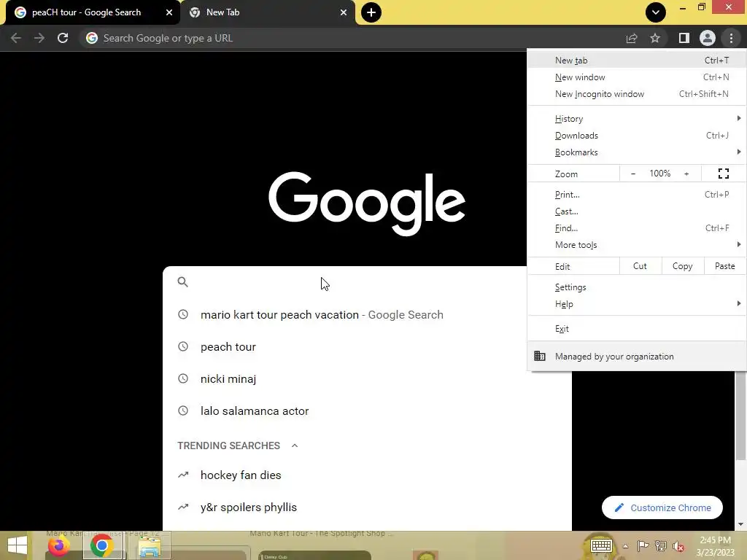Open the profile avatar icon
Image resolution: width=747 pixels, height=560 pixels.
[708, 38]
